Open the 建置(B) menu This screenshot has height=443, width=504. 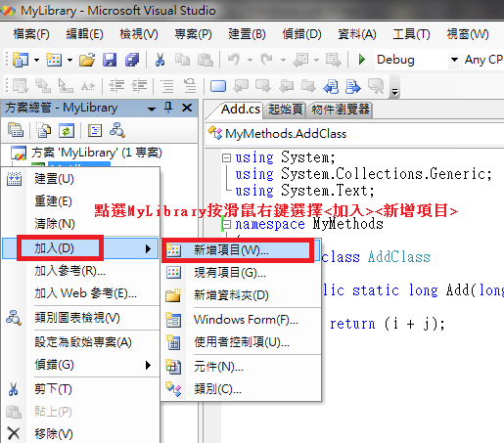[247, 34]
